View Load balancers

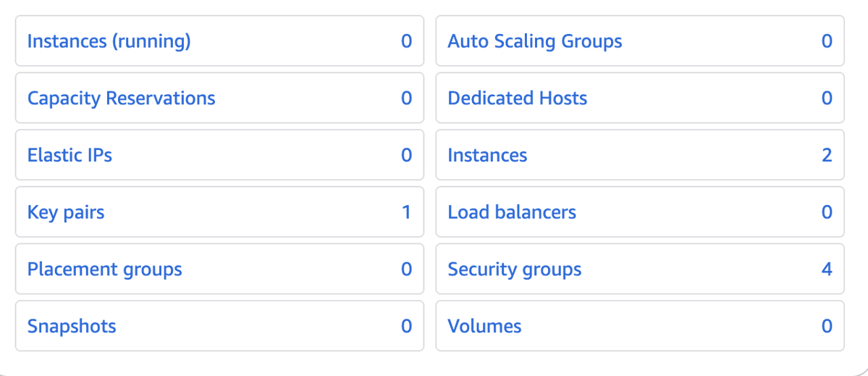point(512,213)
